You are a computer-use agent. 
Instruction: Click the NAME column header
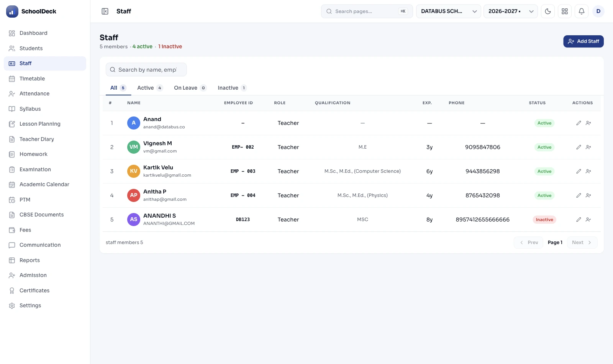(x=134, y=103)
